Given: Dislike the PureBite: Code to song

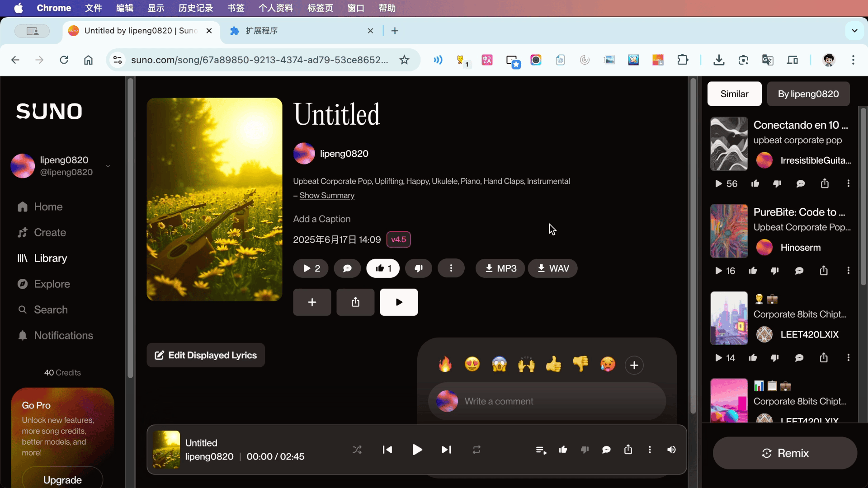Looking at the screenshot, I should pos(774,271).
